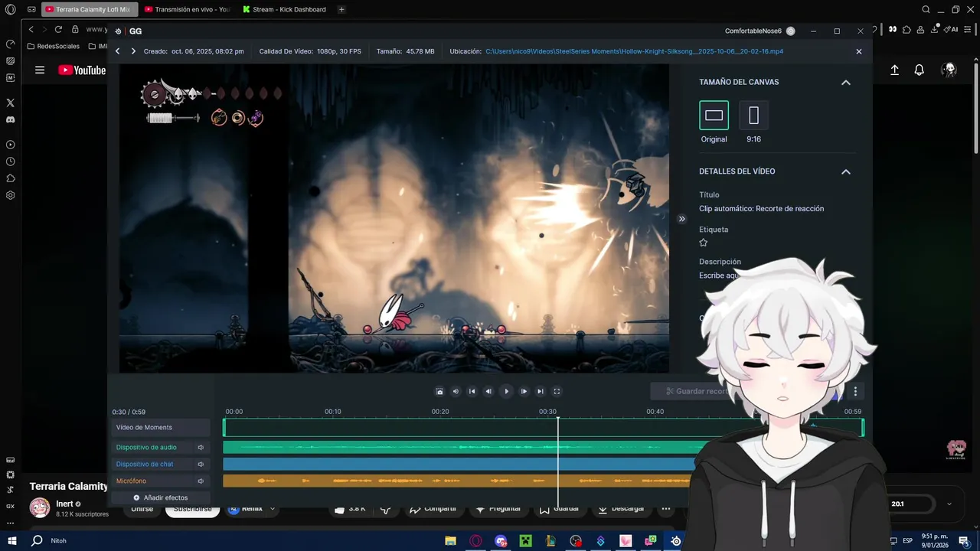The height and width of the screenshot is (551, 980).
Task: Collapse the Tamaño del canvas section
Action: 846,82
